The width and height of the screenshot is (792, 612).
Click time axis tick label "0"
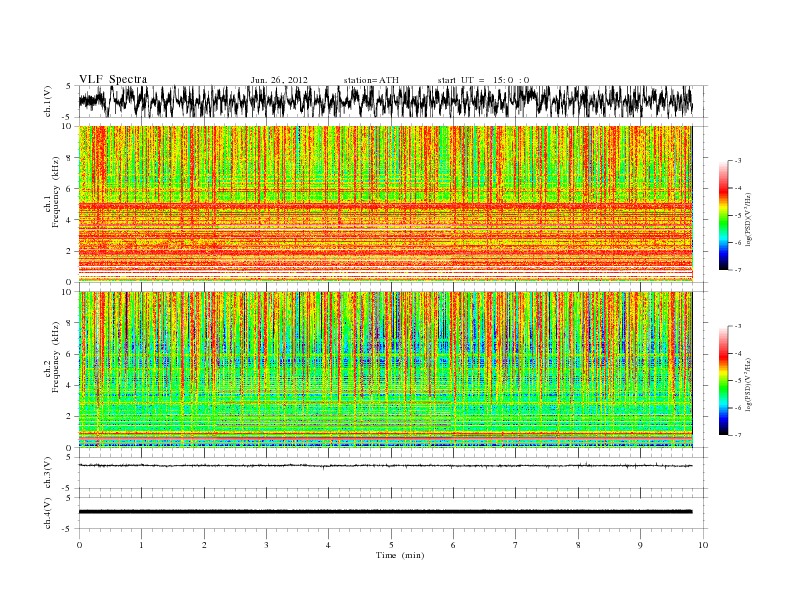point(79,545)
